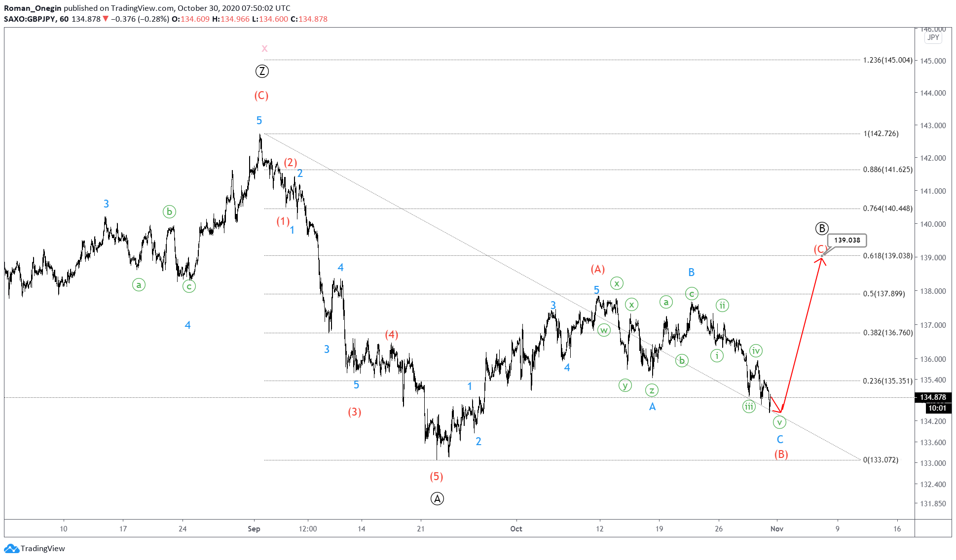Image resolution: width=956 pixels, height=560 pixels.
Task: Click the TradingView cloud logo
Action: point(15,548)
